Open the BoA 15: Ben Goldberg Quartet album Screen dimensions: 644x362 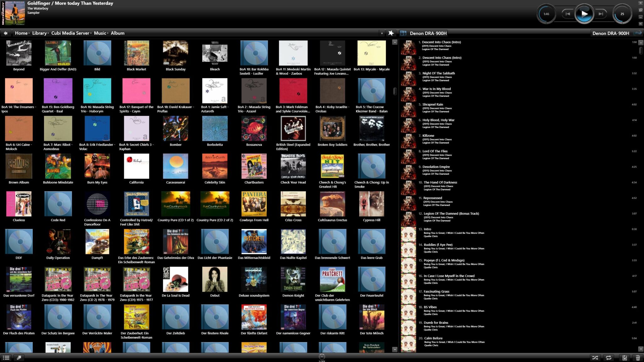58,96
